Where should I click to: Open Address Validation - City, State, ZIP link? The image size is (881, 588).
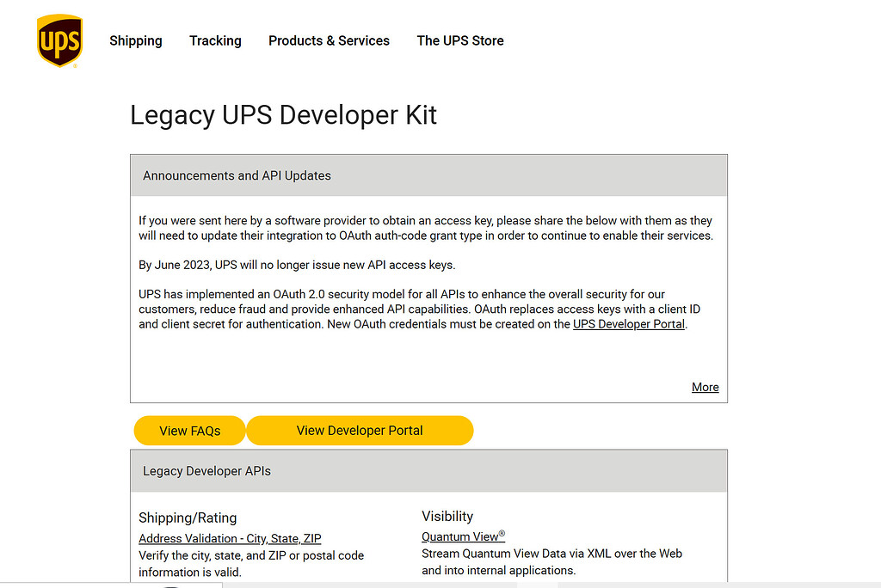230,538
